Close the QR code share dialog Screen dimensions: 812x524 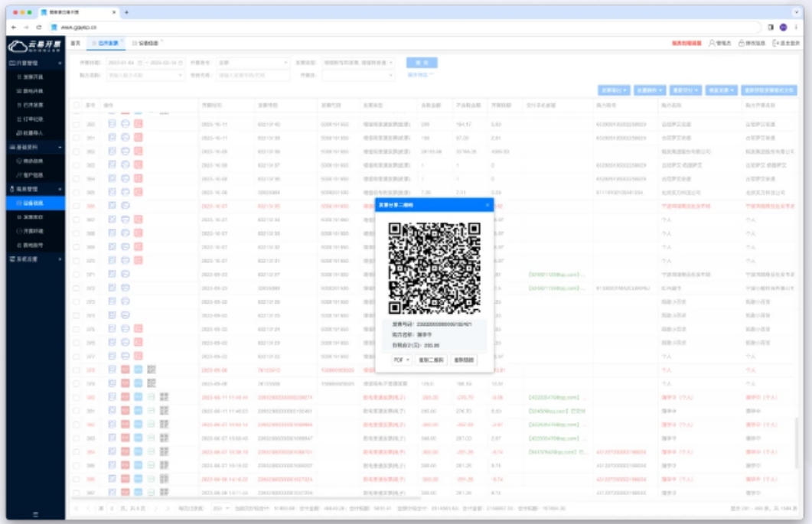click(x=488, y=205)
